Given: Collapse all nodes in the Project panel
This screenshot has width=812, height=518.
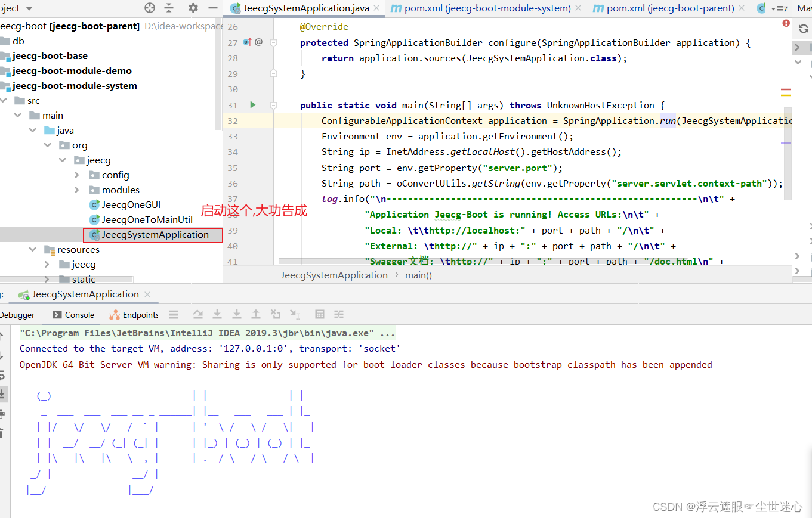Looking at the screenshot, I should point(169,8).
